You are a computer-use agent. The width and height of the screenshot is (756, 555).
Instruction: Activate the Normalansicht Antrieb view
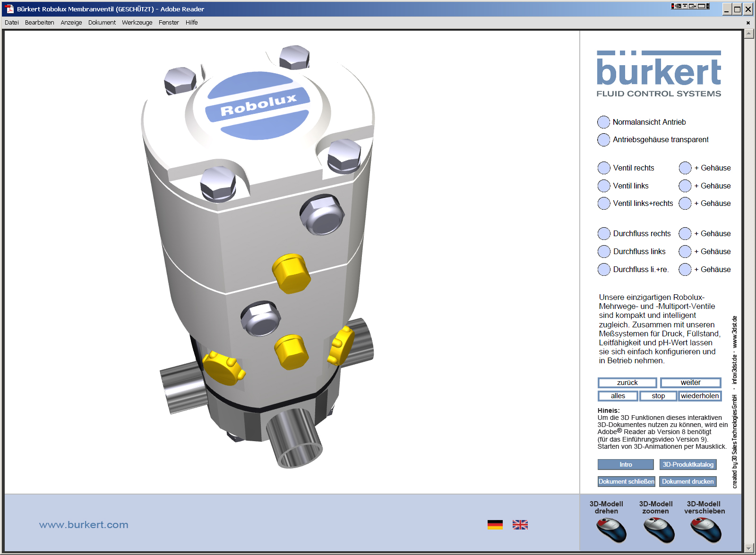coord(603,122)
